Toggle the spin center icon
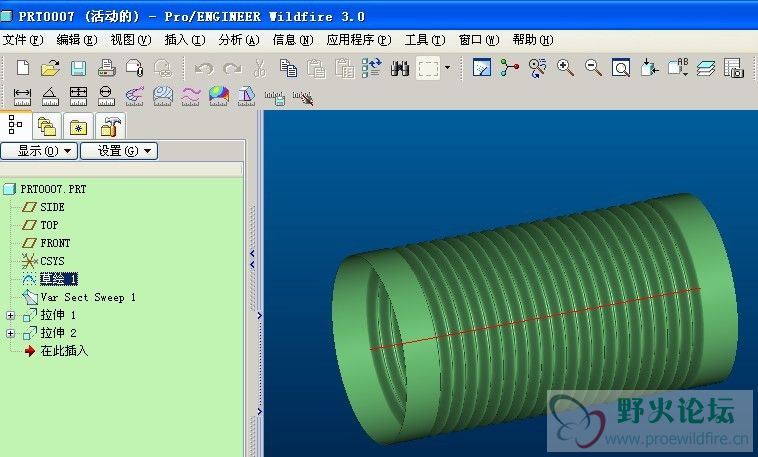The image size is (758, 457). coord(509,68)
